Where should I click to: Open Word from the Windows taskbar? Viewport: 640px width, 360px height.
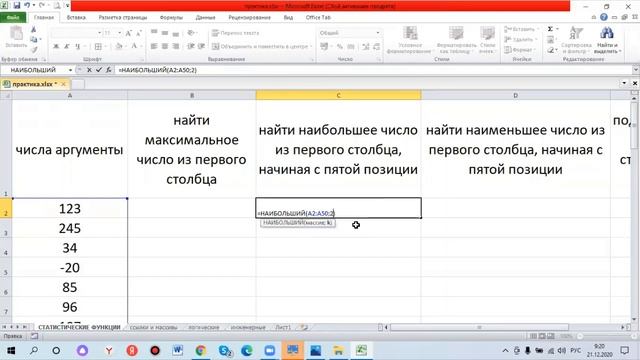click(178, 350)
